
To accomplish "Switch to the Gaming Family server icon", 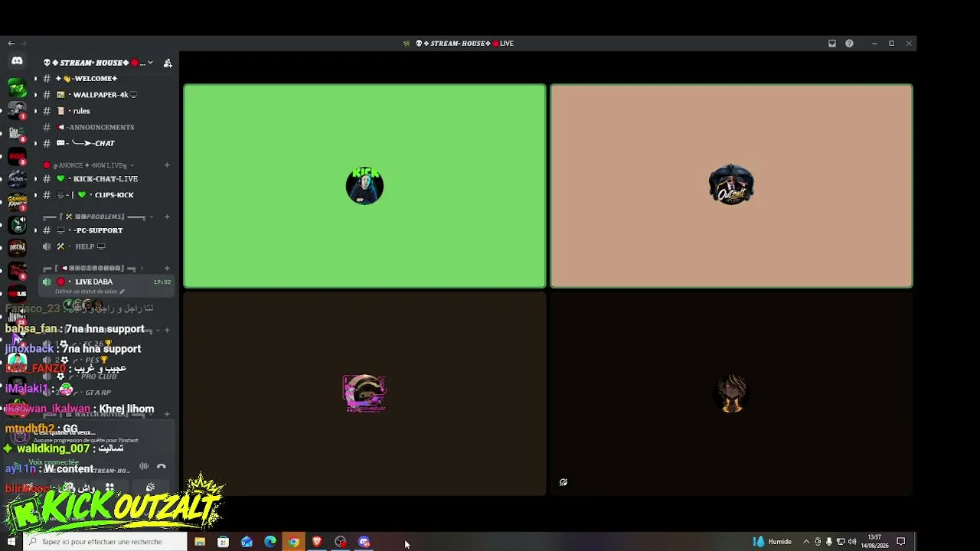I will click(17, 202).
